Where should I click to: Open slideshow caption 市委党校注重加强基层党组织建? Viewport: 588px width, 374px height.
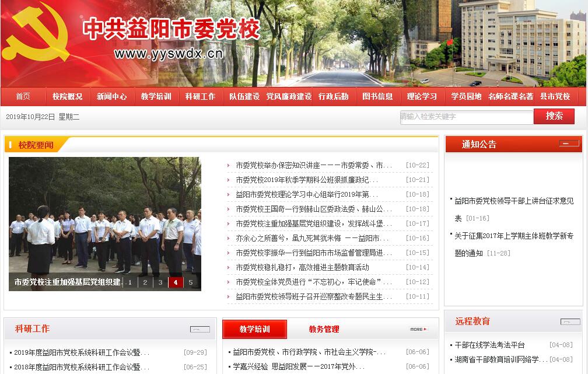point(68,282)
